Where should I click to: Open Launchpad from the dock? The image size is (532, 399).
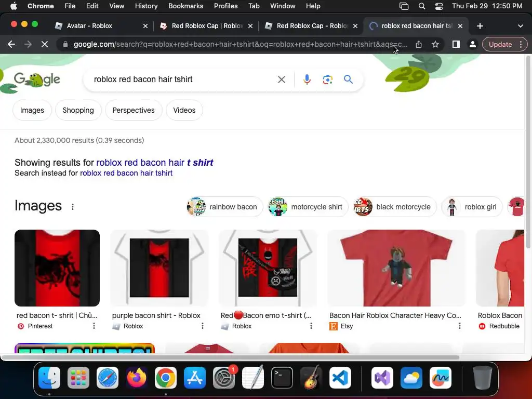pyautogui.click(x=78, y=378)
